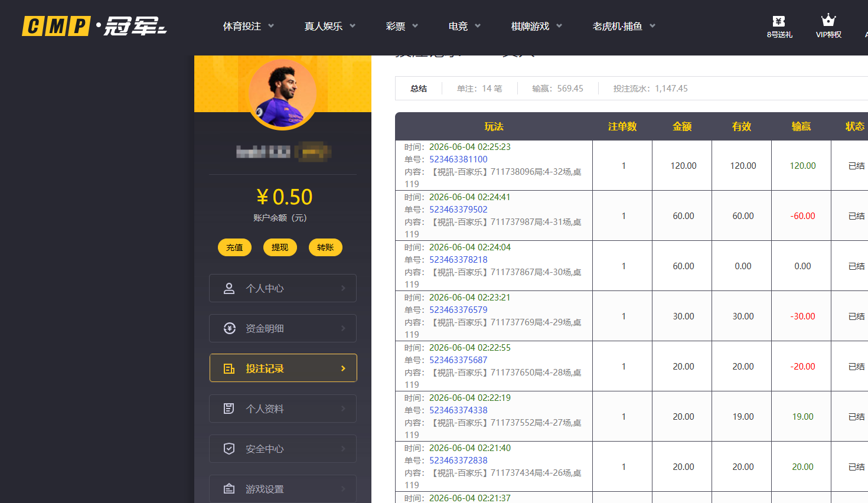Click the 玩法 column header

(494, 126)
